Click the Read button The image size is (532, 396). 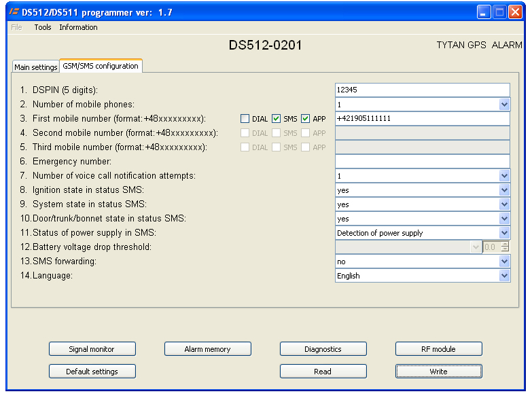point(323,372)
